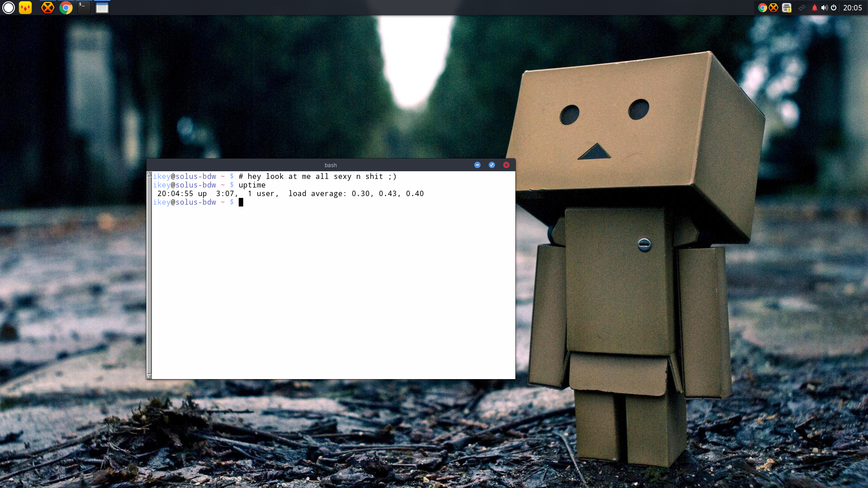The height and width of the screenshot is (488, 868).
Task: Click the Chrome icon in system tray
Action: pyautogui.click(x=762, y=8)
